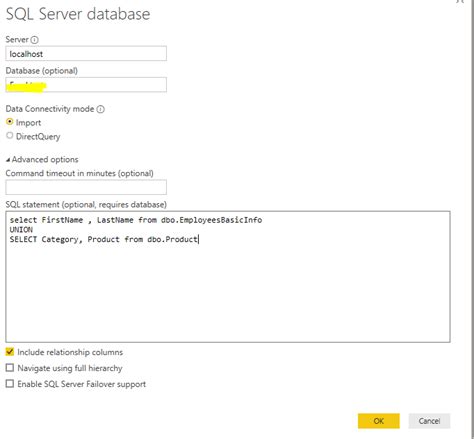
Task: Click the Server info icon
Action: point(34,40)
